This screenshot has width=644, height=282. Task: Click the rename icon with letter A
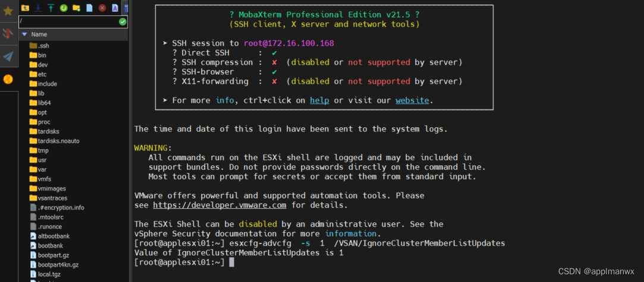click(115, 7)
